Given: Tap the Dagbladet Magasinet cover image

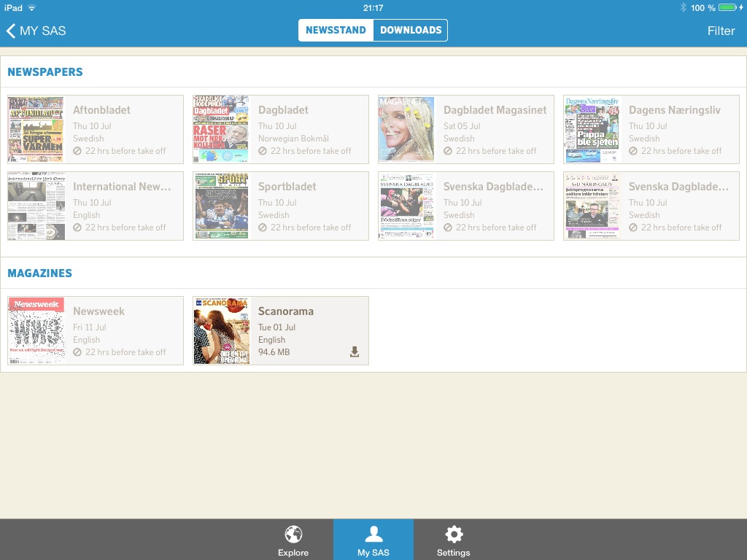Looking at the screenshot, I should [406, 130].
